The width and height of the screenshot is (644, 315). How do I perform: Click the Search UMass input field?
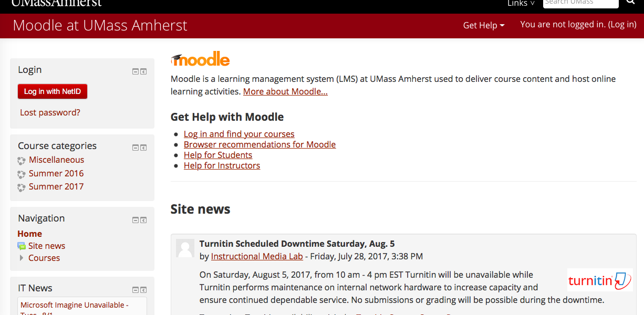[x=580, y=3]
